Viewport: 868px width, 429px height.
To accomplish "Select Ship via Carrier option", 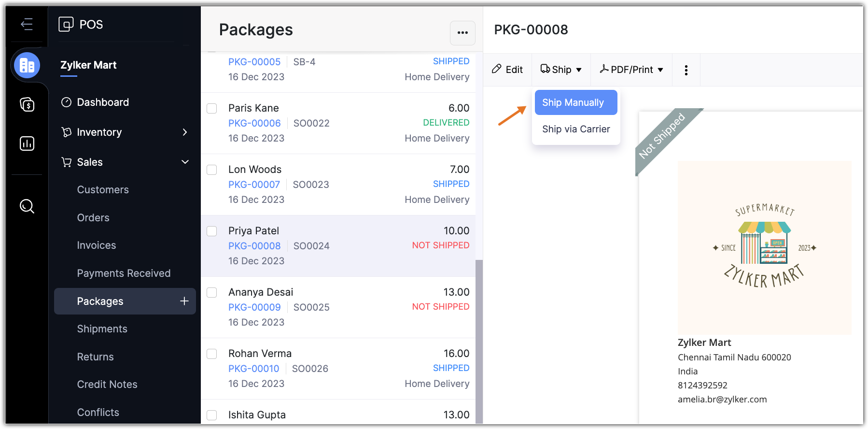I will pos(576,129).
